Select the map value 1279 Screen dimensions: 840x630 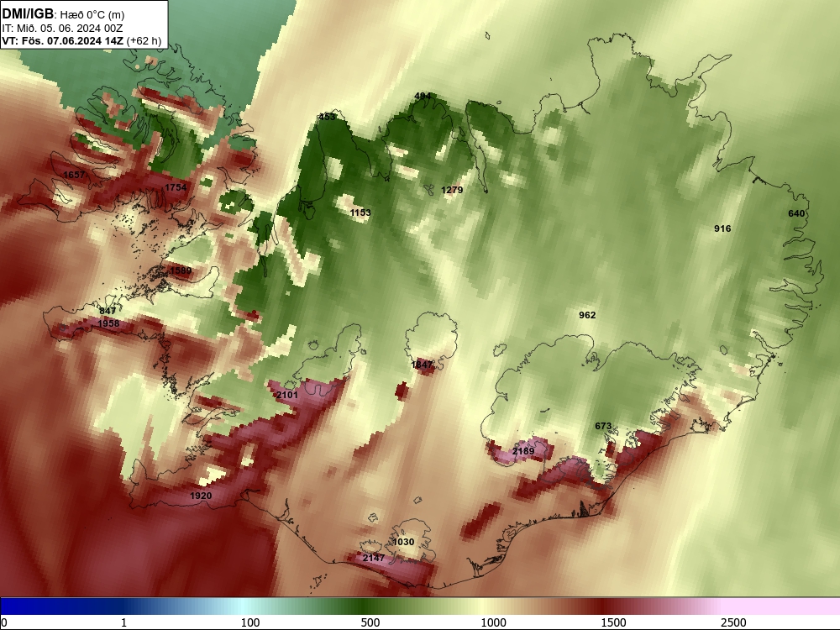pyautogui.click(x=452, y=190)
